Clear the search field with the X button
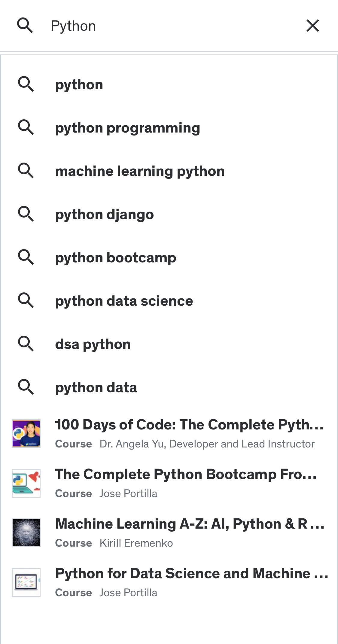Viewport: 338px width, 644px height. pos(313,25)
